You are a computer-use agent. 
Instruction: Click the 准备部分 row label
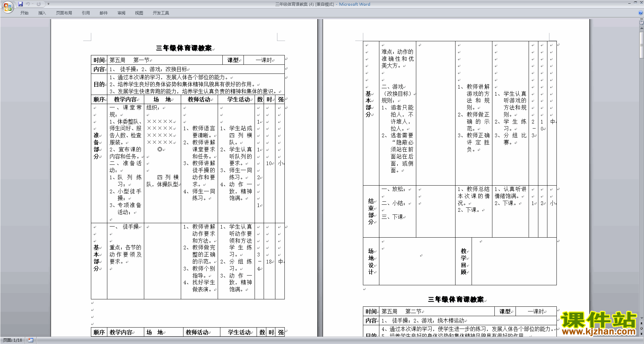96,146
